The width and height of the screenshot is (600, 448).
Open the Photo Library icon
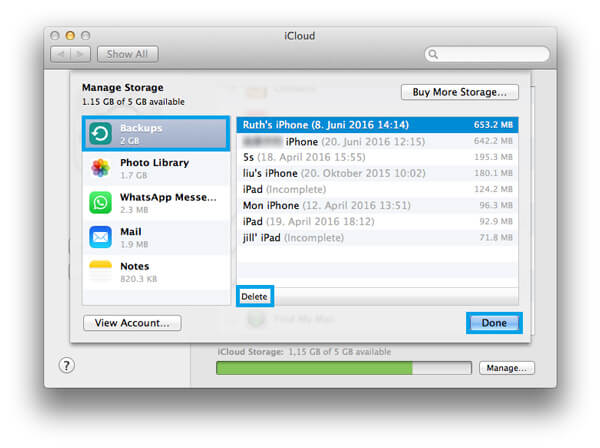pos(100,168)
